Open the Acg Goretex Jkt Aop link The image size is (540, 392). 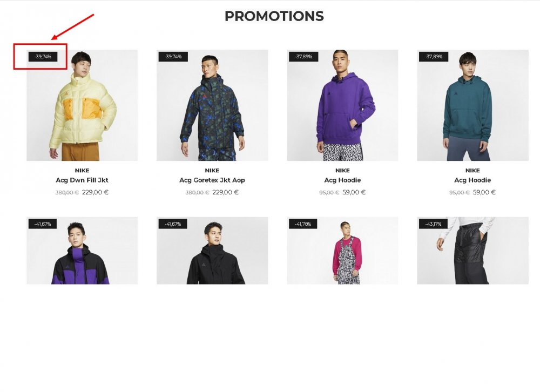(212, 180)
